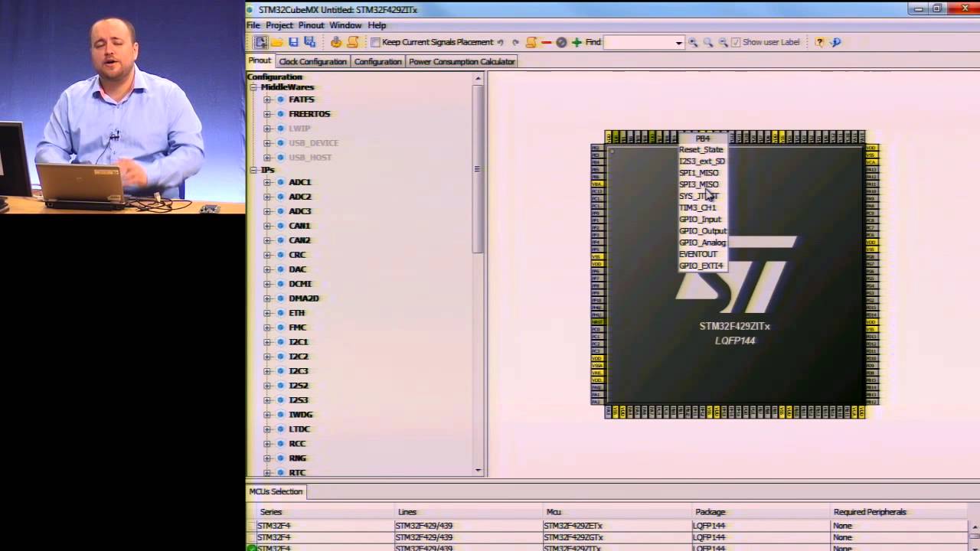Click the Save As double-floppy icon
Viewport: 980px width, 551px height.
point(309,42)
